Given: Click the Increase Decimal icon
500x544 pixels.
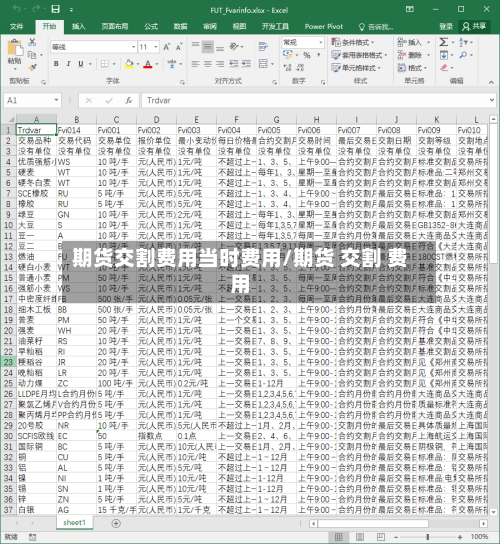Looking at the screenshot, I should [288, 68].
